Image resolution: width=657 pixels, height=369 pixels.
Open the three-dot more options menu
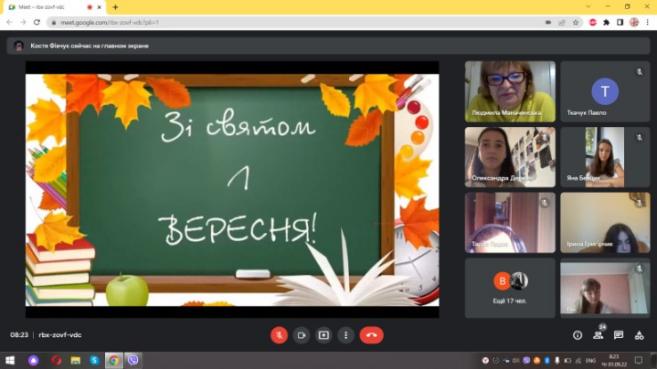point(346,335)
